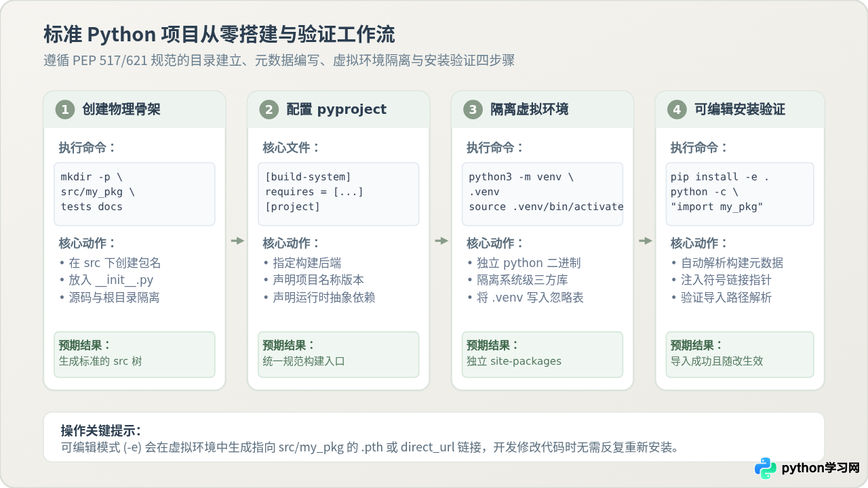Select the result text "导入成功且随改生效"
Screen dimensions: 868x488
point(717,361)
